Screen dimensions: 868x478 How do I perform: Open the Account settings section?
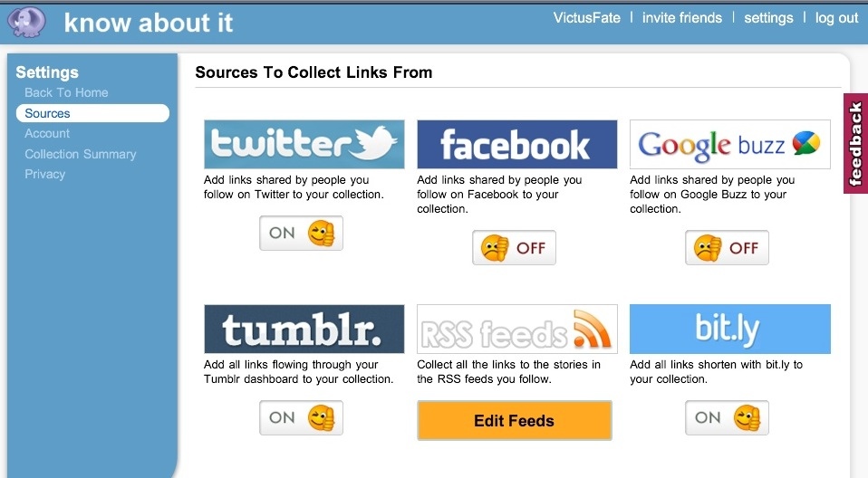point(47,133)
